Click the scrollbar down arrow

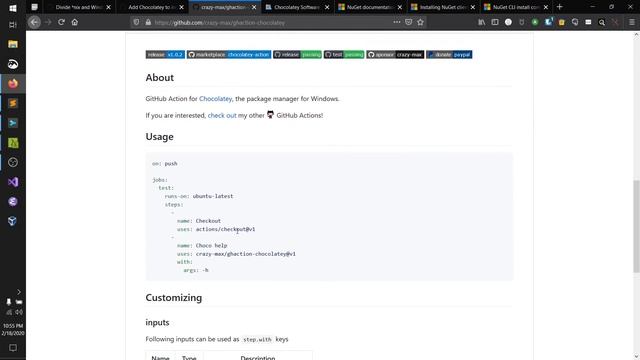tap(636, 357)
